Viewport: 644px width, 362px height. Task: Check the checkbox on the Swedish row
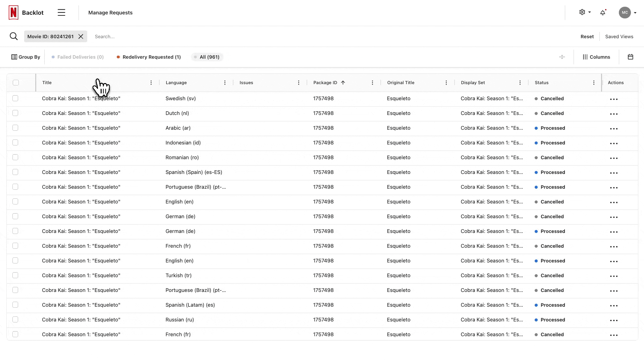(15, 98)
